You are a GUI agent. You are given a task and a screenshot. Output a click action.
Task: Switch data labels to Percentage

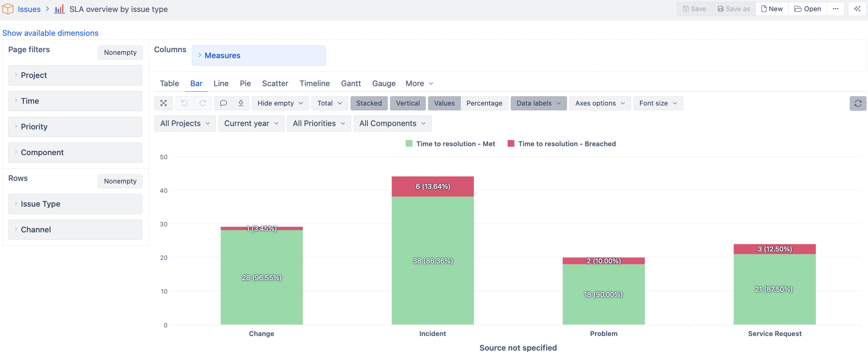484,103
